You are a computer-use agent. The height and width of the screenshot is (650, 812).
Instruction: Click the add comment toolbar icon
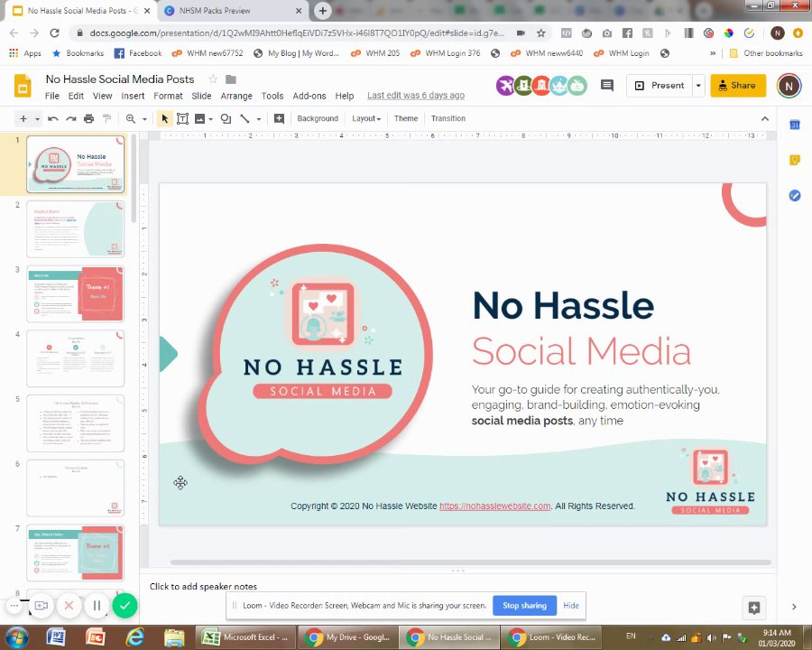[x=279, y=118]
